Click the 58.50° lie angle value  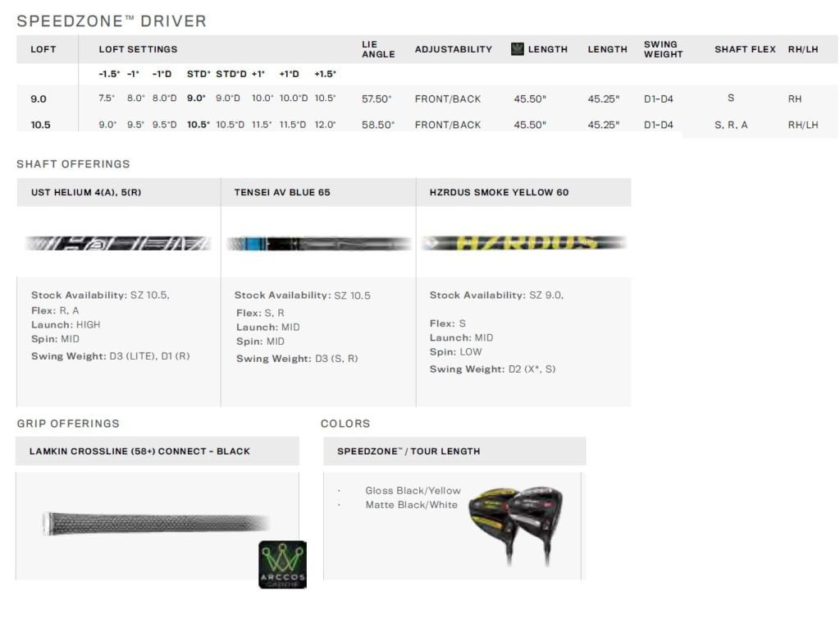pyautogui.click(x=378, y=125)
